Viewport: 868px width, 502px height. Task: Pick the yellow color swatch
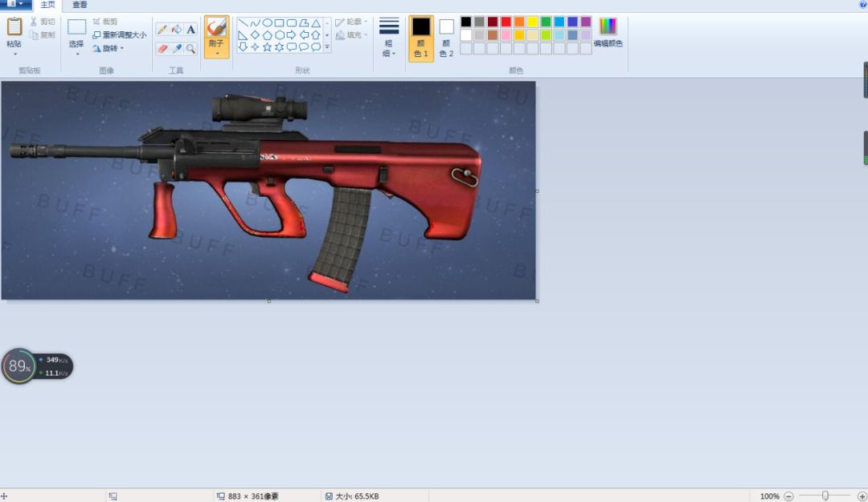[533, 22]
